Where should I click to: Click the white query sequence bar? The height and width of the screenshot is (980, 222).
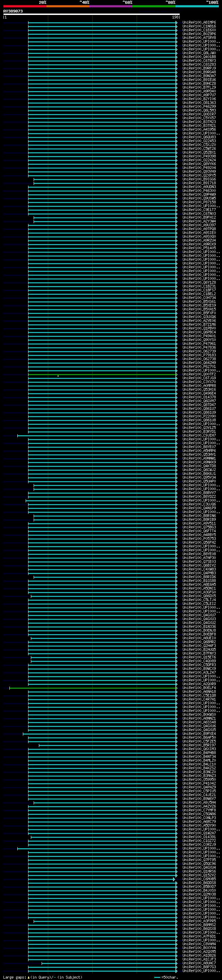point(92,14)
